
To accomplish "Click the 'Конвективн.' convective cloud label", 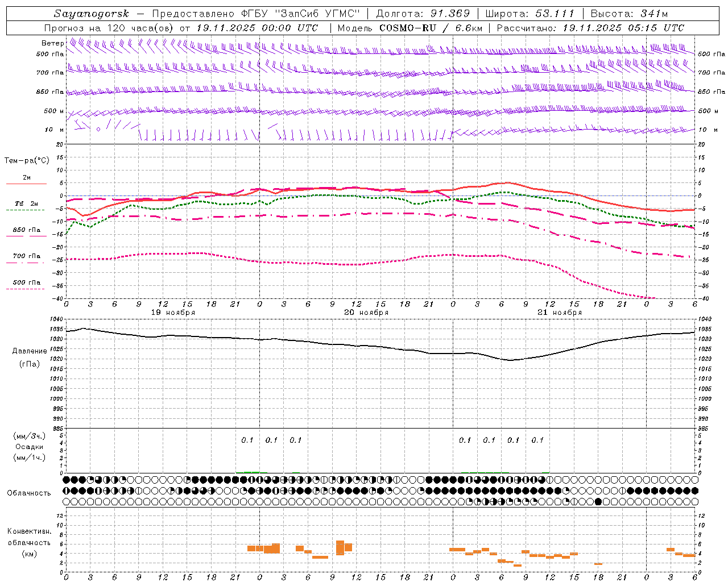I will point(30,531).
